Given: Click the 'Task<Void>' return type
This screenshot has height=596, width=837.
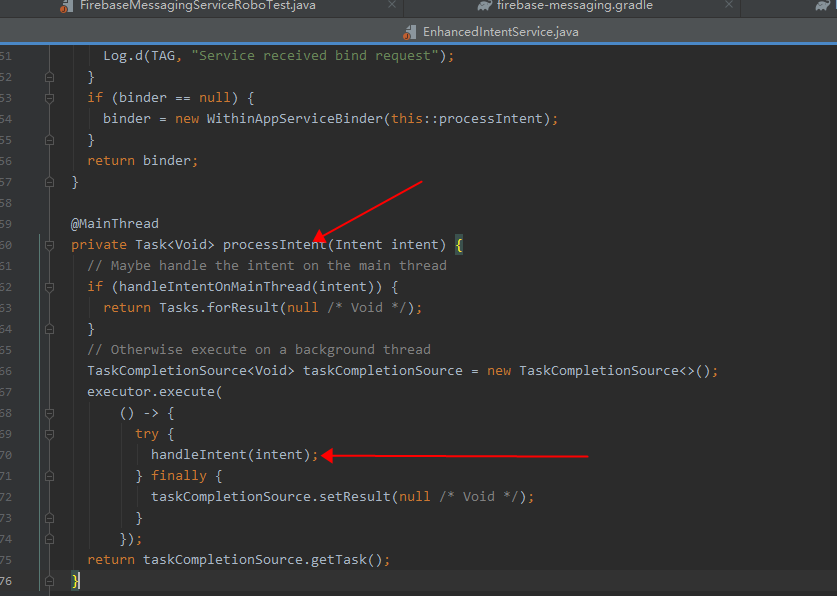Looking at the screenshot, I should click(175, 244).
